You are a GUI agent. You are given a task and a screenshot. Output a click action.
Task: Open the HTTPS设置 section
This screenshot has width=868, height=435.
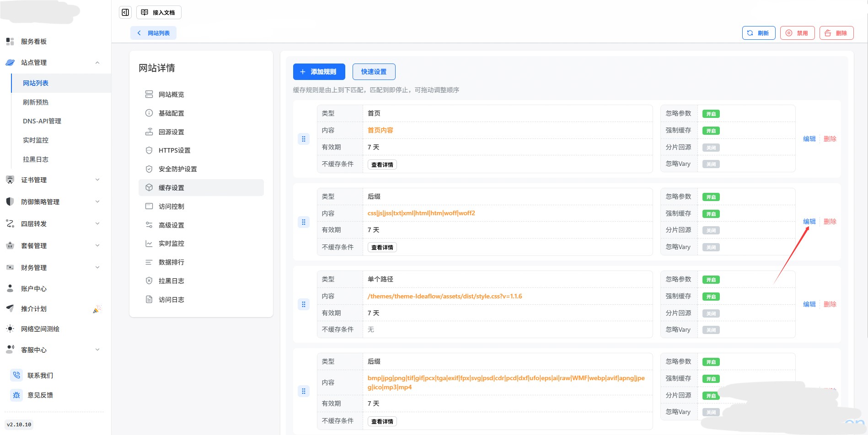(x=174, y=150)
